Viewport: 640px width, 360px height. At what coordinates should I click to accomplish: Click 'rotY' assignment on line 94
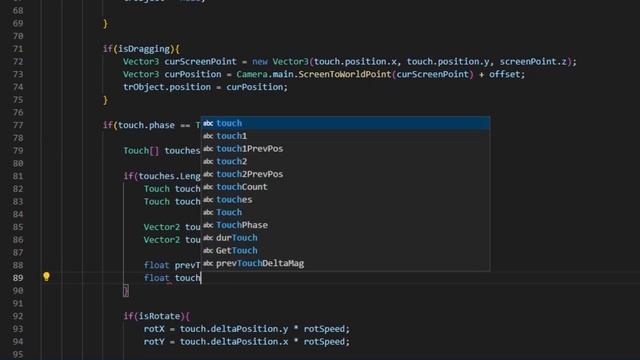154,342
